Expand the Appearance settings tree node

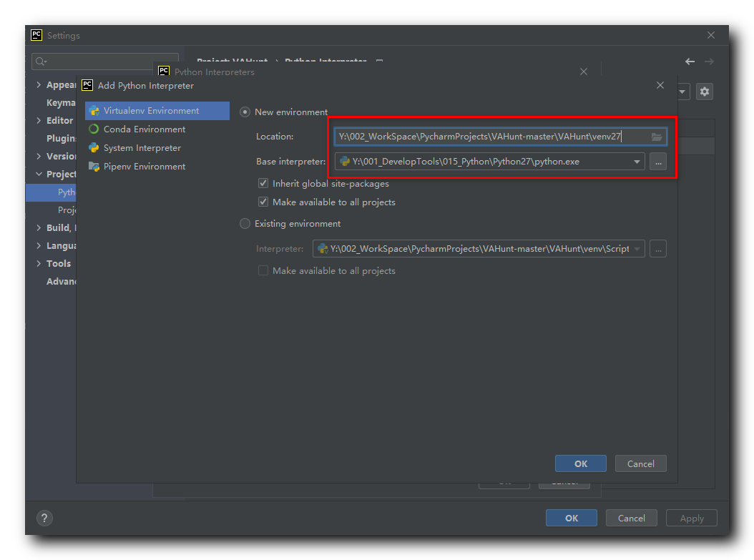point(39,84)
